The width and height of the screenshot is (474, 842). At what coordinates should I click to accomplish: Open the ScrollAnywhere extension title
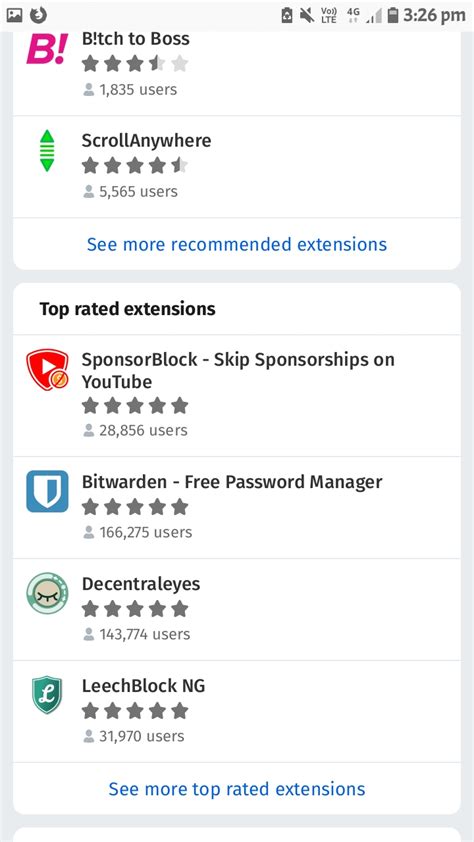pyautogui.click(x=147, y=141)
